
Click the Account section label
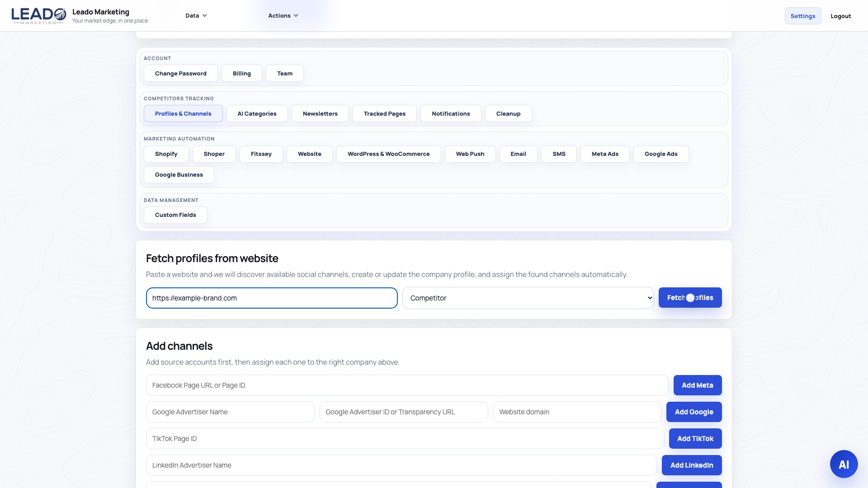click(157, 58)
